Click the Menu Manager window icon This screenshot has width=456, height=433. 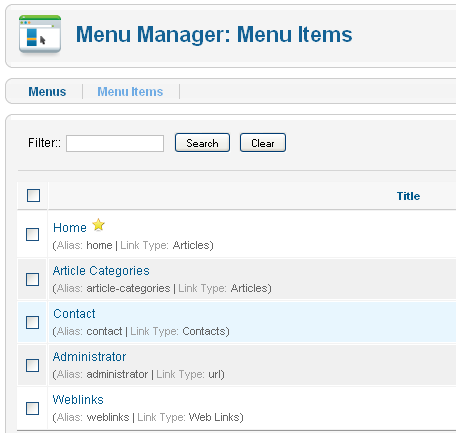coord(40,34)
